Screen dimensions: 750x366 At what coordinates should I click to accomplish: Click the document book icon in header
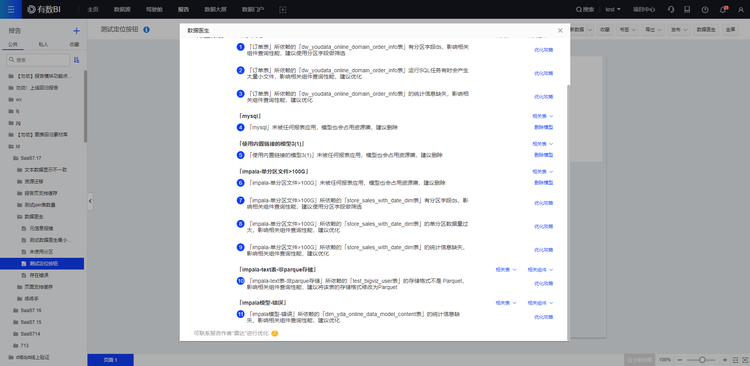[x=687, y=9]
